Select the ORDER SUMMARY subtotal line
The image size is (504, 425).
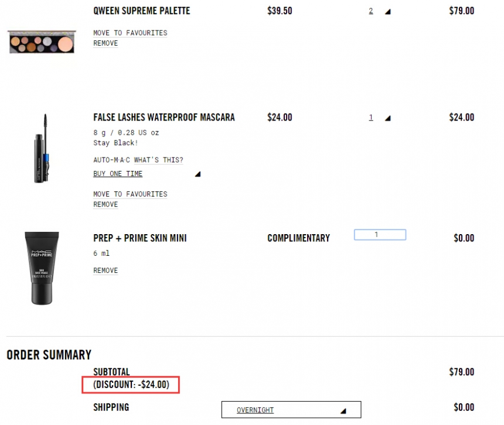coord(111,372)
